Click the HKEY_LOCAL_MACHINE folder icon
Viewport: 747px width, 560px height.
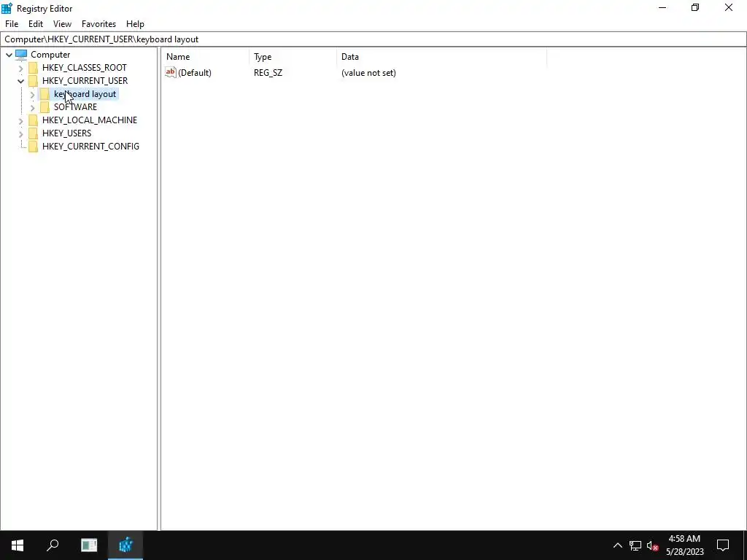(x=34, y=120)
